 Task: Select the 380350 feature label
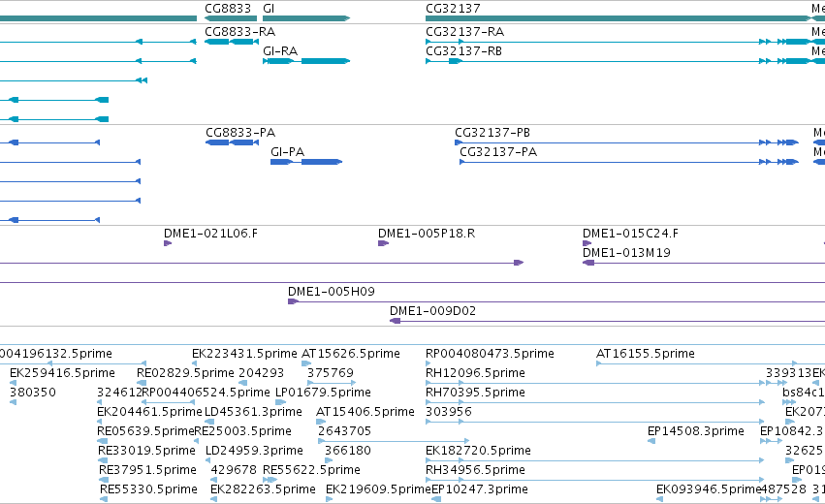(x=33, y=393)
